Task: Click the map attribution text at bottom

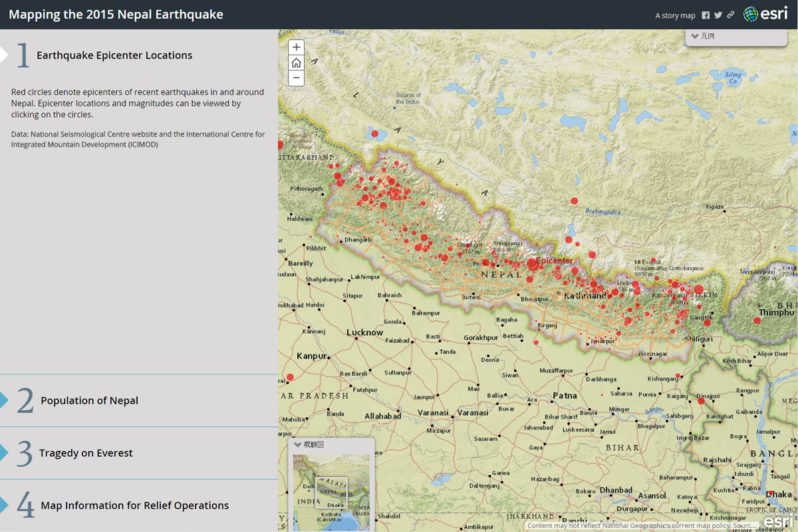Action: (642, 525)
